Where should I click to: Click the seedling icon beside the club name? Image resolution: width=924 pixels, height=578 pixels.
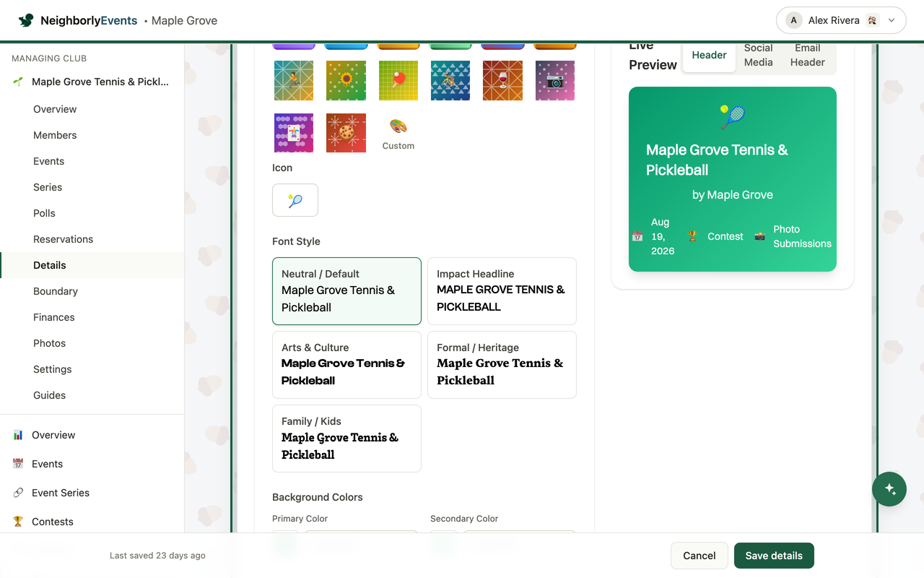18,82
